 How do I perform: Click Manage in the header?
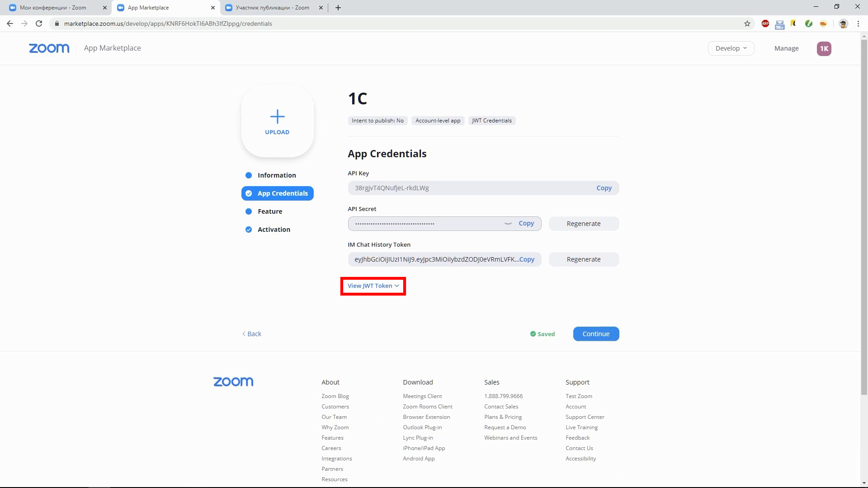coord(786,48)
